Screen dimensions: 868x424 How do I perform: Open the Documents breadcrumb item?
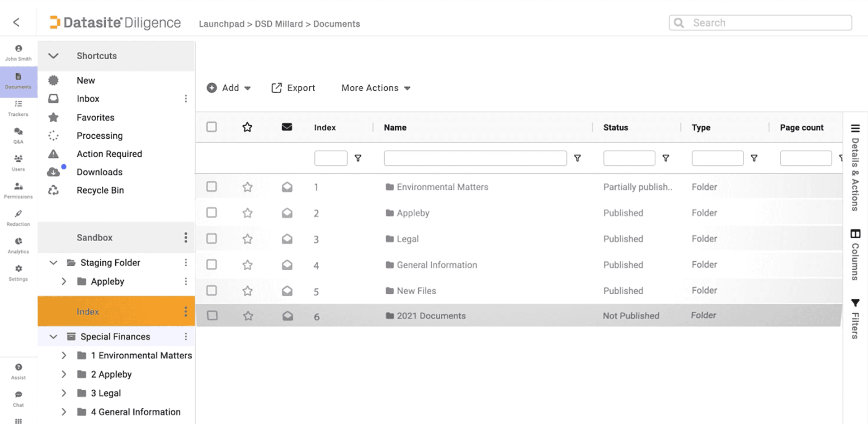[x=336, y=24]
